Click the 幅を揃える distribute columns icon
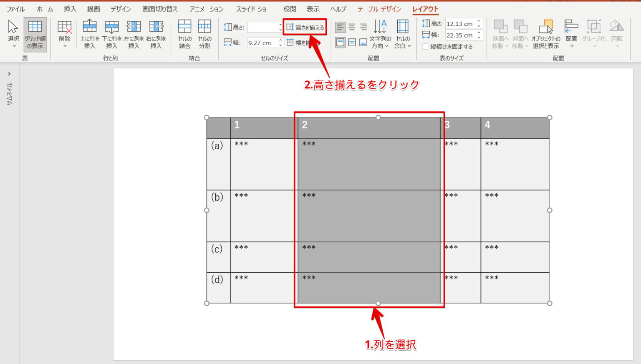Screen dimensions: 641x364 (x=290, y=43)
